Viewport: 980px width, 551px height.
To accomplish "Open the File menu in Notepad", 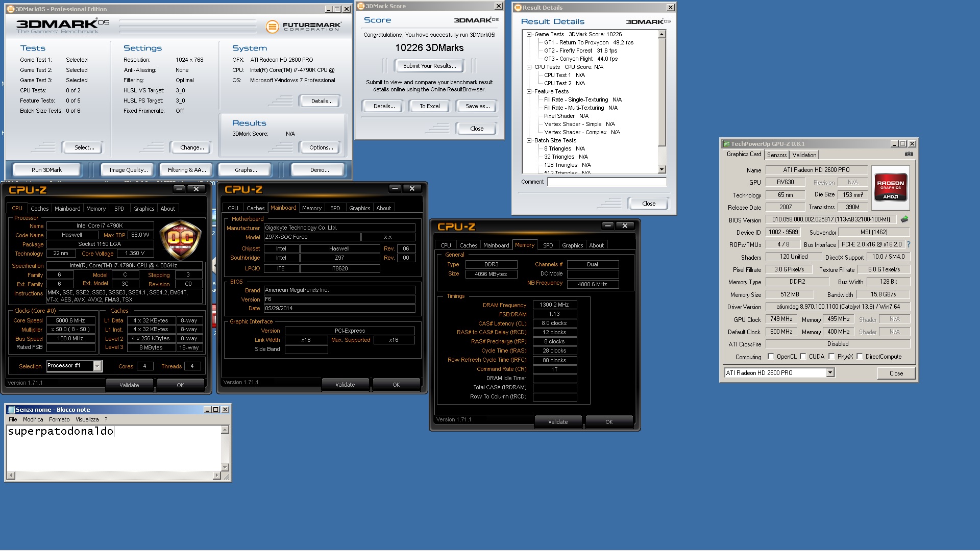I will [x=13, y=419].
